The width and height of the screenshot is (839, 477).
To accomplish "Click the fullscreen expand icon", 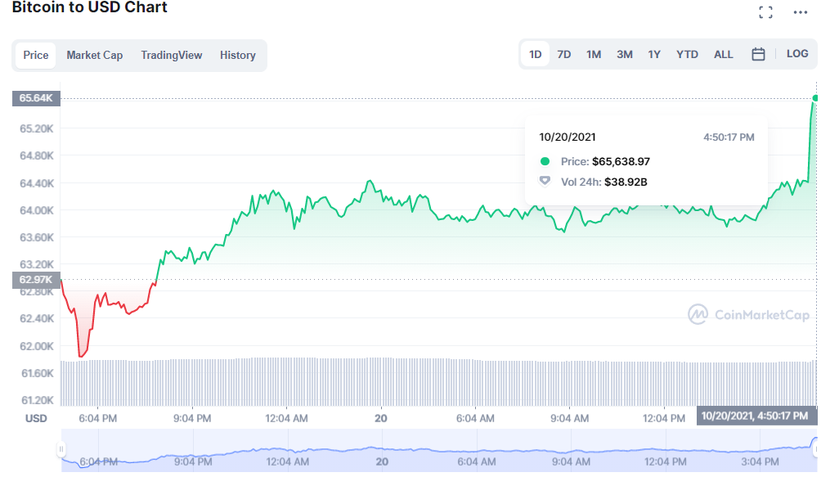I will (766, 13).
